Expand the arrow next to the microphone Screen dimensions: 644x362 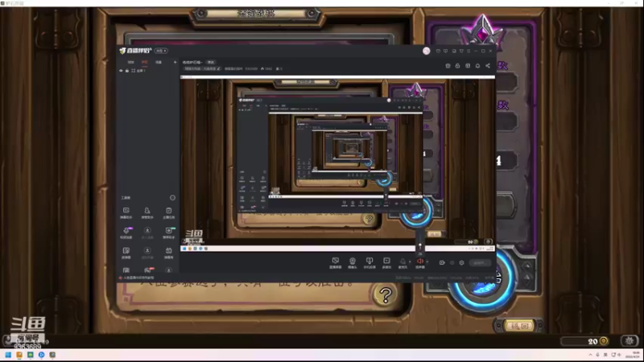point(410,261)
